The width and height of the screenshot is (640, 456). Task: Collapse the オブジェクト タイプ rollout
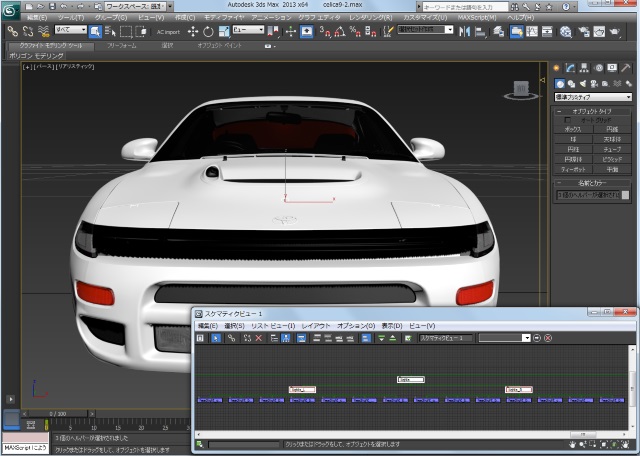coord(593,111)
